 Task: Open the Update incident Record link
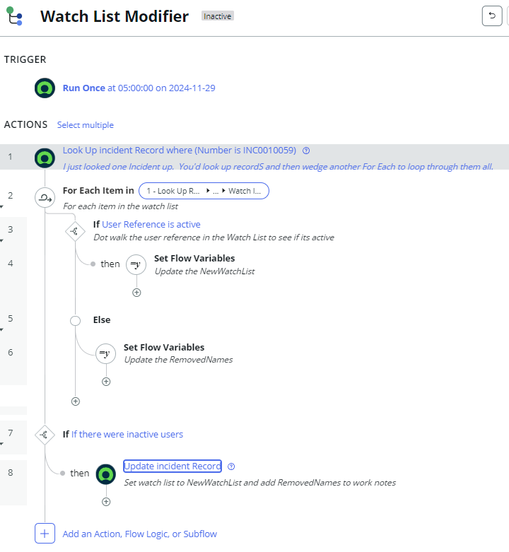tap(172, 466)
